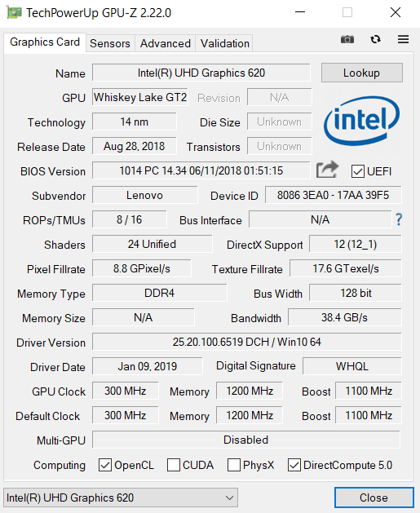Enable the CUDA checkbox
The width and height of the screenshot is (420, 513).
pyautogui.click(x=174, y=465)
